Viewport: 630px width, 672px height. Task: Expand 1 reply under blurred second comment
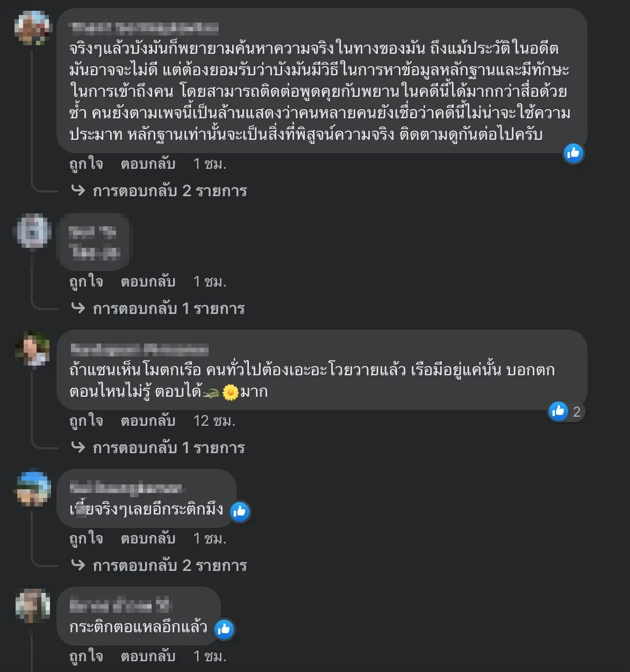168,309
